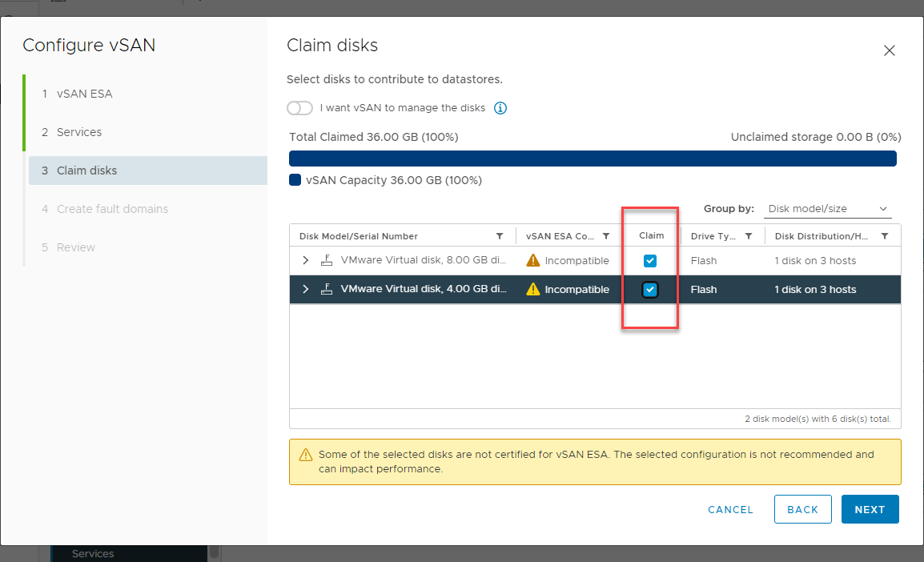Open the Group by 'Disk model/size' dropdown

click(x=827, y=208)
